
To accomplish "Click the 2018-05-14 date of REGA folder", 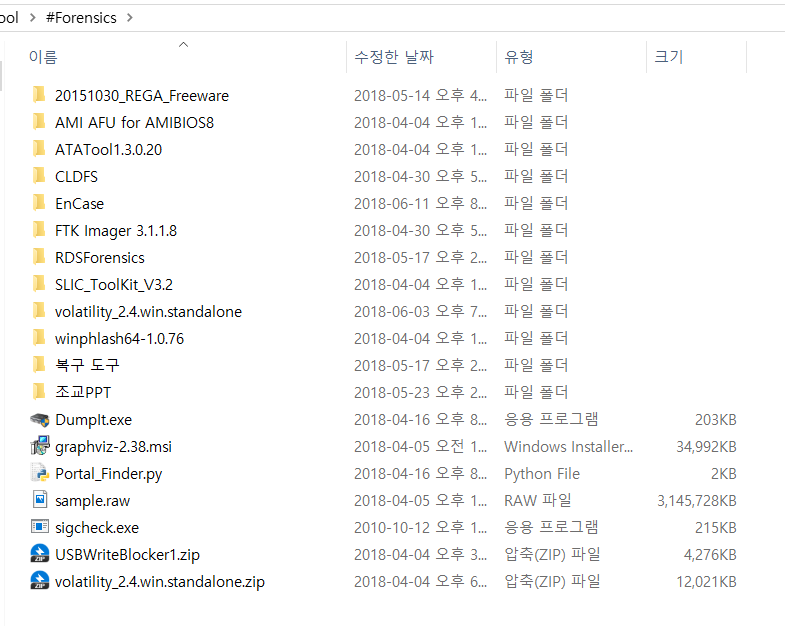I will [420, 96].
